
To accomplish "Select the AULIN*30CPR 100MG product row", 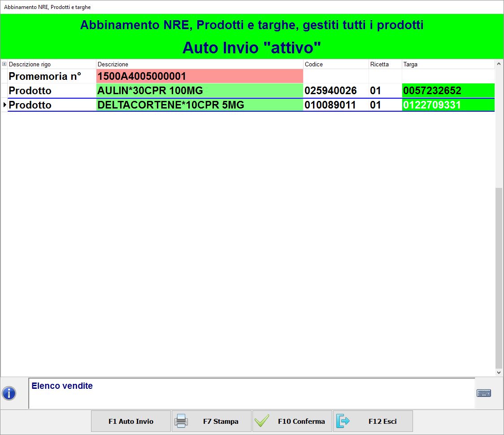I will click(200, 91).
